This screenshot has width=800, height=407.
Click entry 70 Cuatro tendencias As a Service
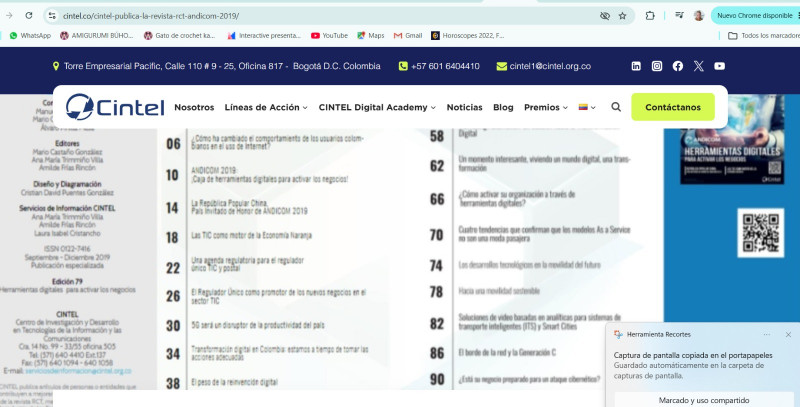pos(544,234)
